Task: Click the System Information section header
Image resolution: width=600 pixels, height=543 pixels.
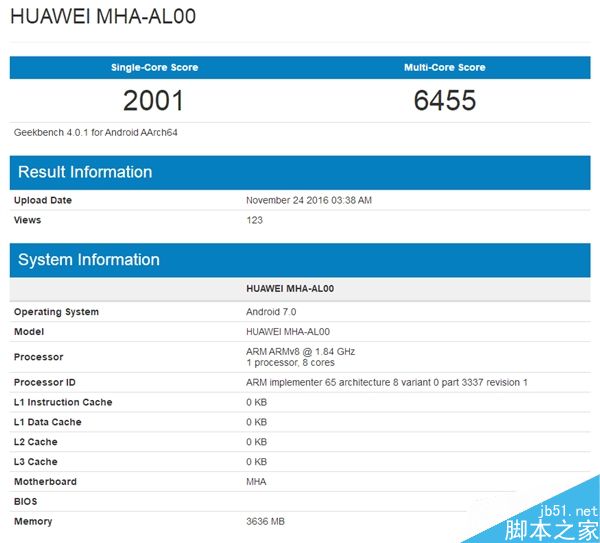Action: click(x=300, y=260)
